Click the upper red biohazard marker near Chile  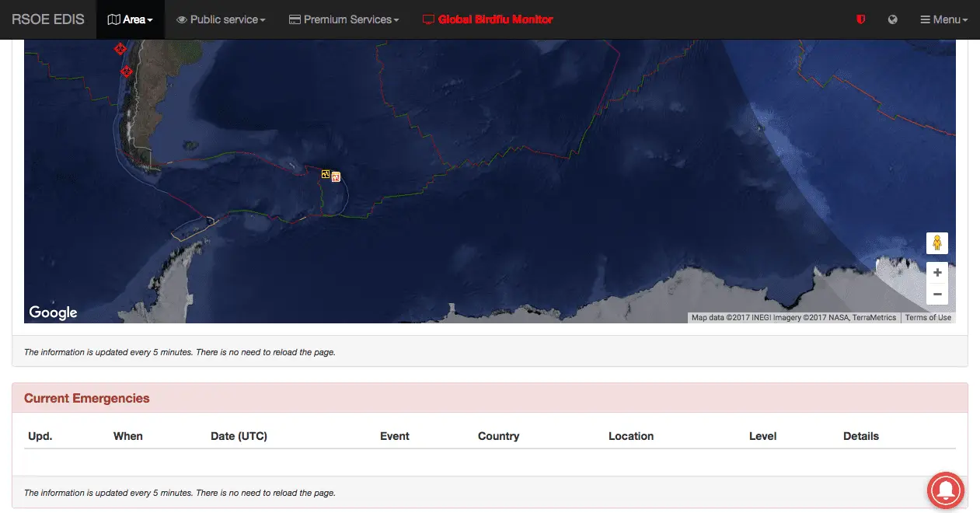click(120, 49)
